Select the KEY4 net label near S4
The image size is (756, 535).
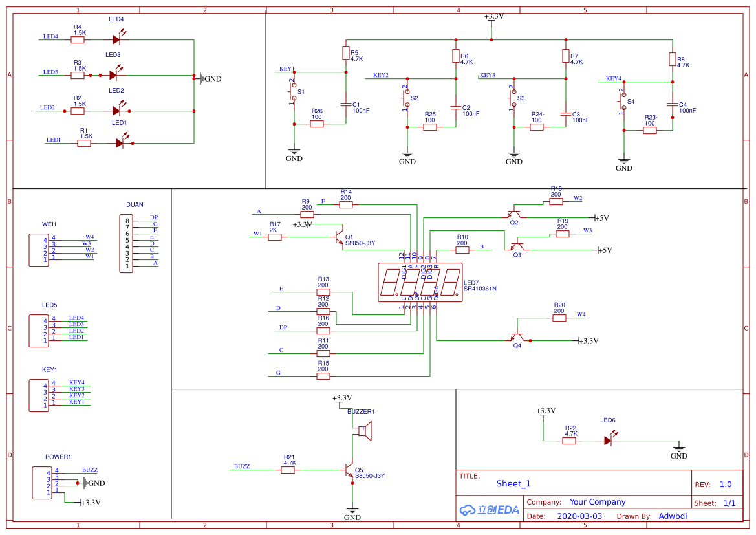tap(613, 79)
